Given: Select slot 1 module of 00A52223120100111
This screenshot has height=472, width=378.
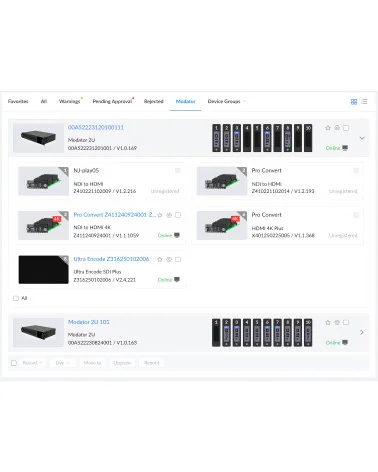Looking at the screenshot, I should coord(216,138).
